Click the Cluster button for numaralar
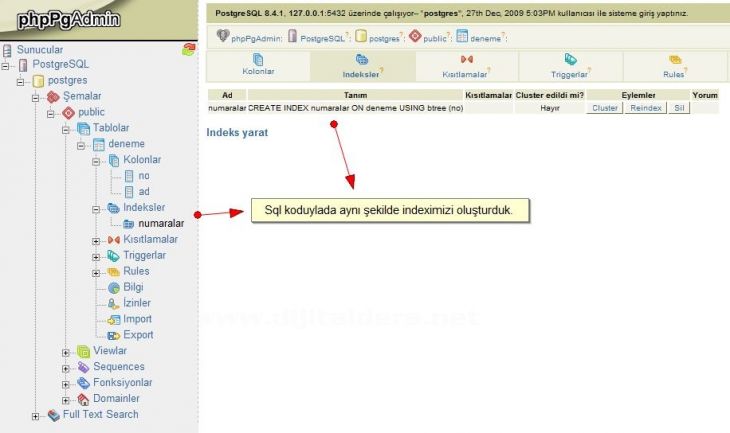 pyautogui.click(x=604, y=108)
